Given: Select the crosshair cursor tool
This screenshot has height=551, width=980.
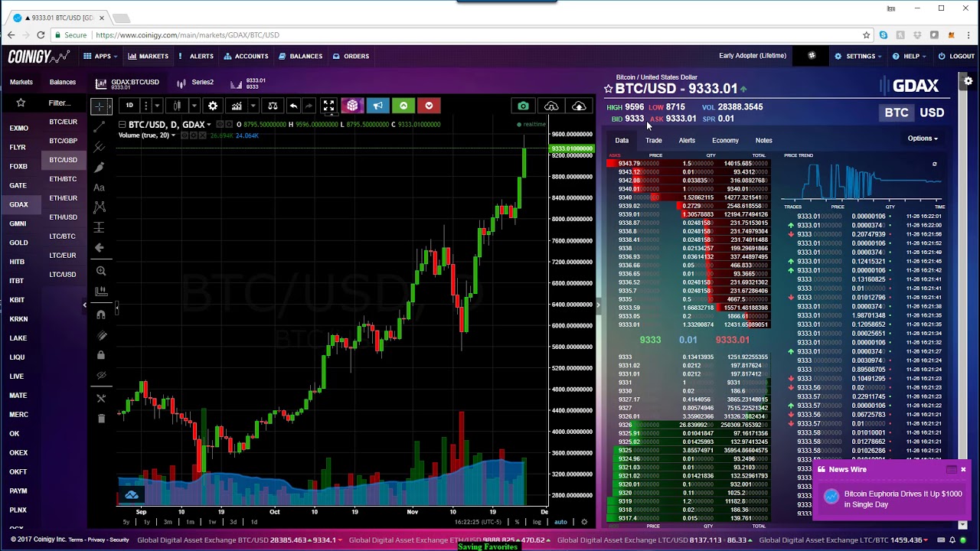Looking at the screenshot, I should (100, 107).
